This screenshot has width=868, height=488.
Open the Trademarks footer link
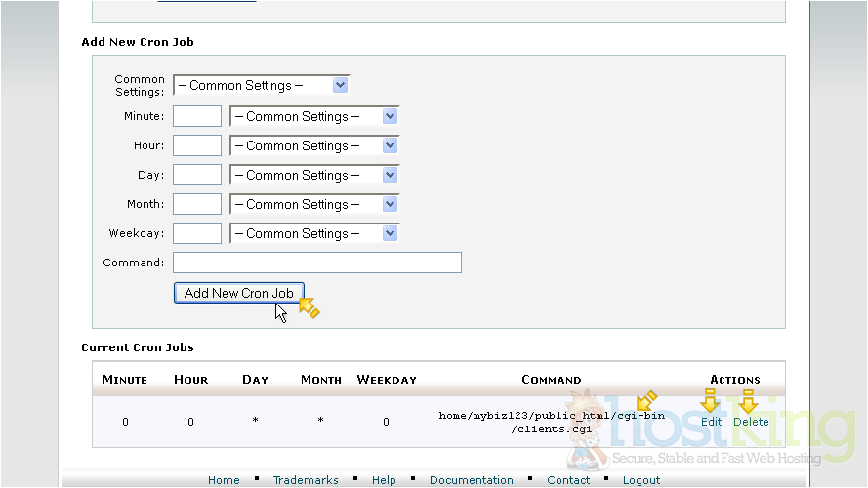306,480
